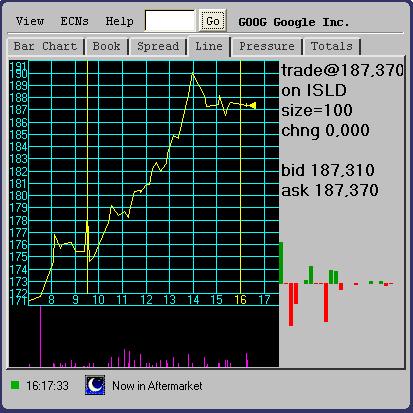Click the chart peak at hour 14
The width and height of the screenshot is (413, 413).
click(x=193, y=73)
